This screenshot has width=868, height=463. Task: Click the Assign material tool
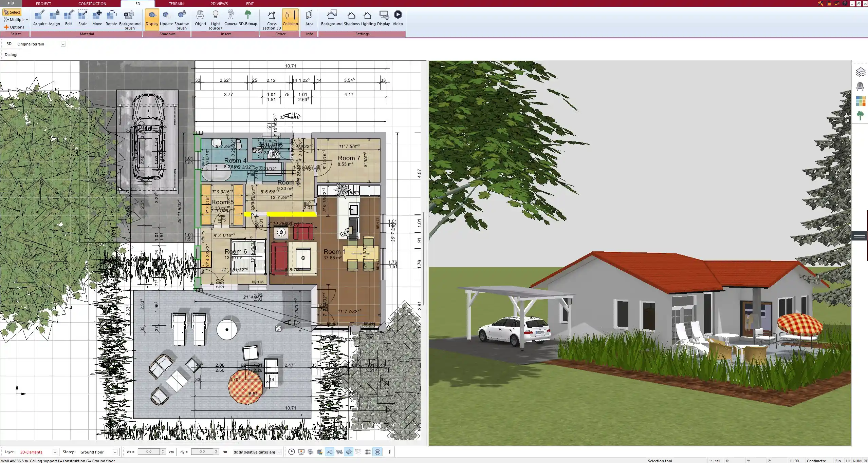(54, 18)
